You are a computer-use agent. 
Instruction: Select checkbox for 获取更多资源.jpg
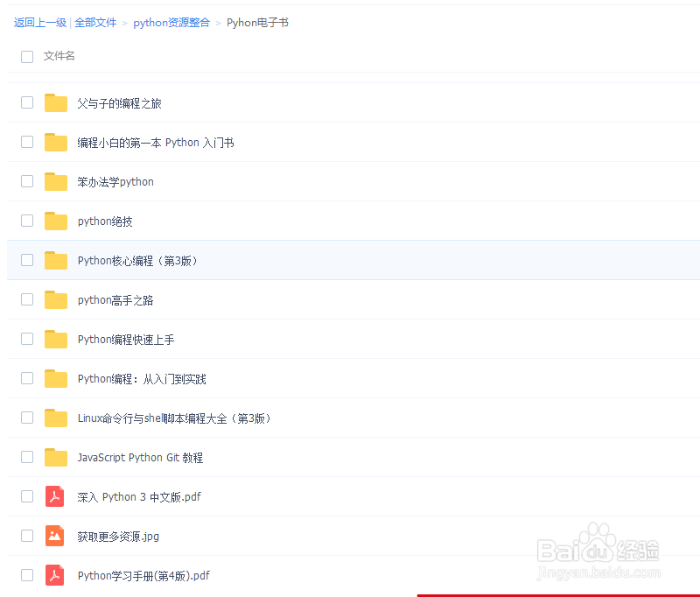point(27,536)
